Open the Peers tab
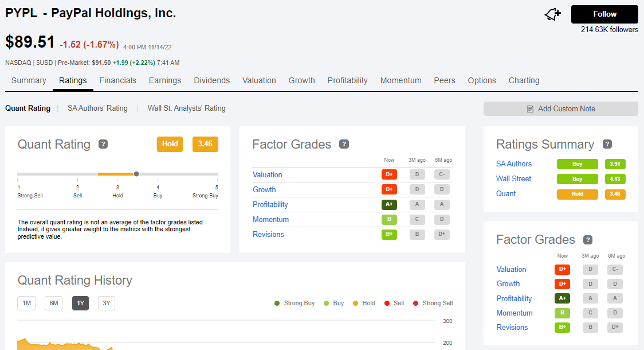Screen dimensions: 644x350 [x=445, y=80]
